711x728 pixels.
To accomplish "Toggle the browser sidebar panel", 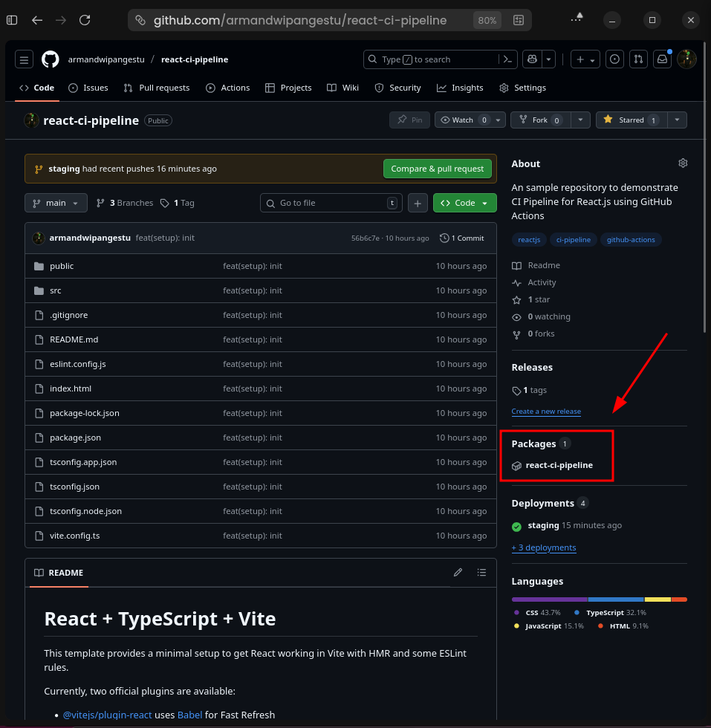I will point(12,20).
